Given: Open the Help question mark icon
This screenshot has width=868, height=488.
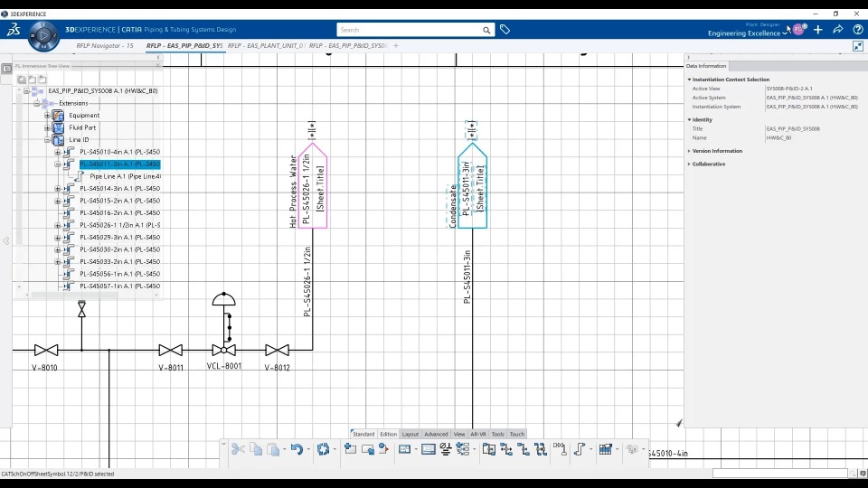Looking at the screenshot, I should coord(857,29).
